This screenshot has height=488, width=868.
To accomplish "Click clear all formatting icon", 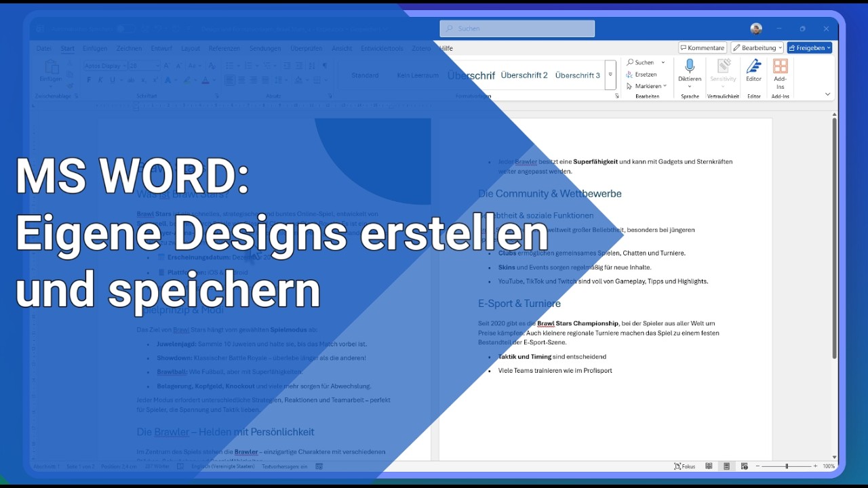I will [212, 66].
